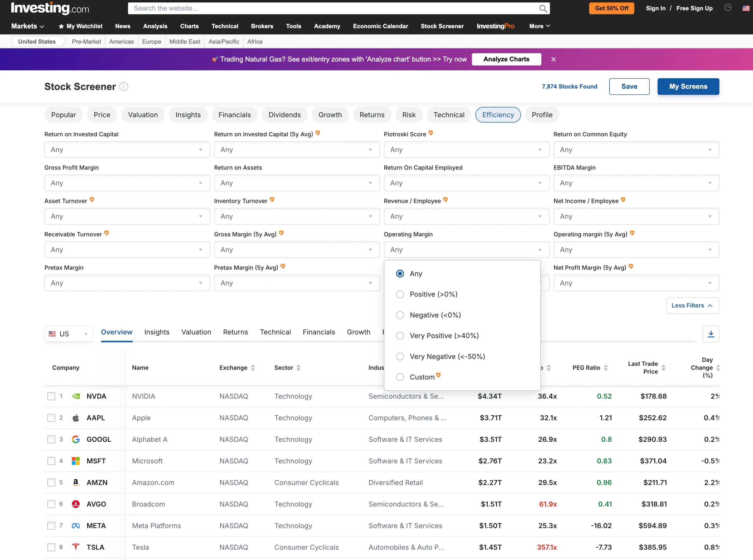Open the Economic Calendar menu item
The width and height of the screenshot is (753, 560).
pyautogui.click(x=380, y=26)
